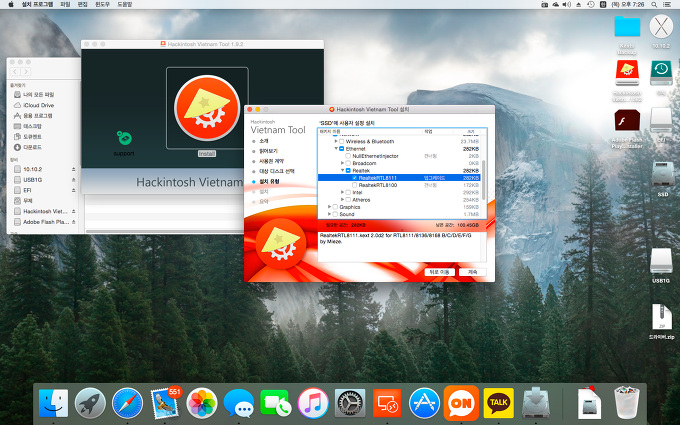The image size is (680, 425).
Task: Collapse the Realtek group
Action: click(342, 170)
